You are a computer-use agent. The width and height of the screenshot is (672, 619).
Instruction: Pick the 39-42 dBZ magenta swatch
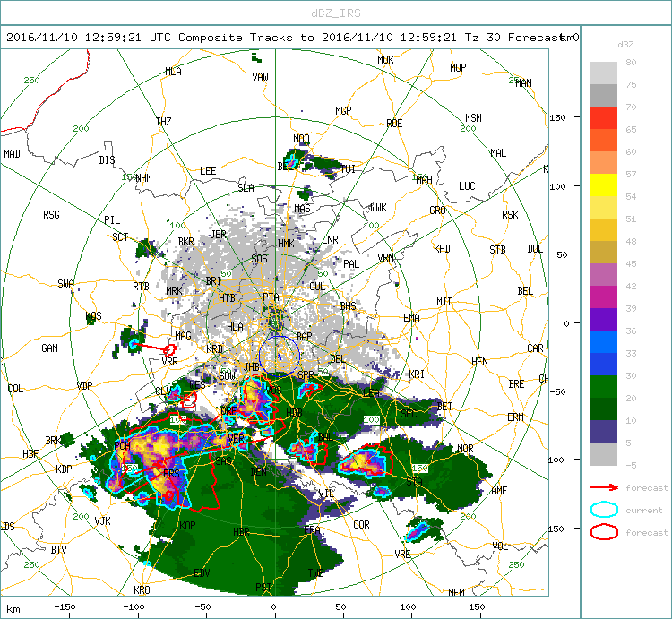pyautogui.click(x=603, y=297)
